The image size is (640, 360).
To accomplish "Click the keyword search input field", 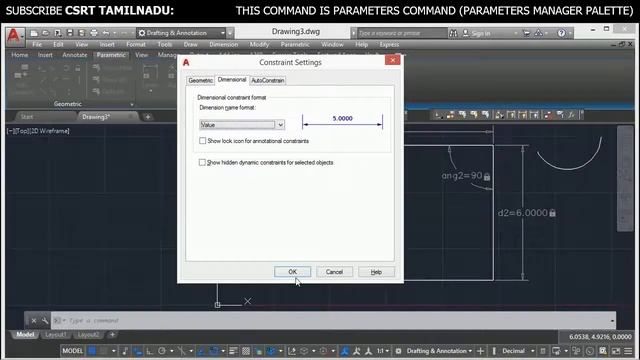I will [x=402, y=33].
